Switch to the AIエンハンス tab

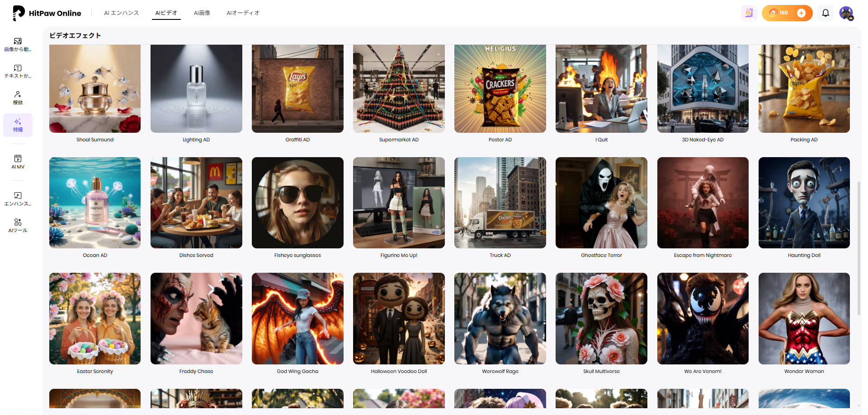pyautogui.click(x=122, y=13)
